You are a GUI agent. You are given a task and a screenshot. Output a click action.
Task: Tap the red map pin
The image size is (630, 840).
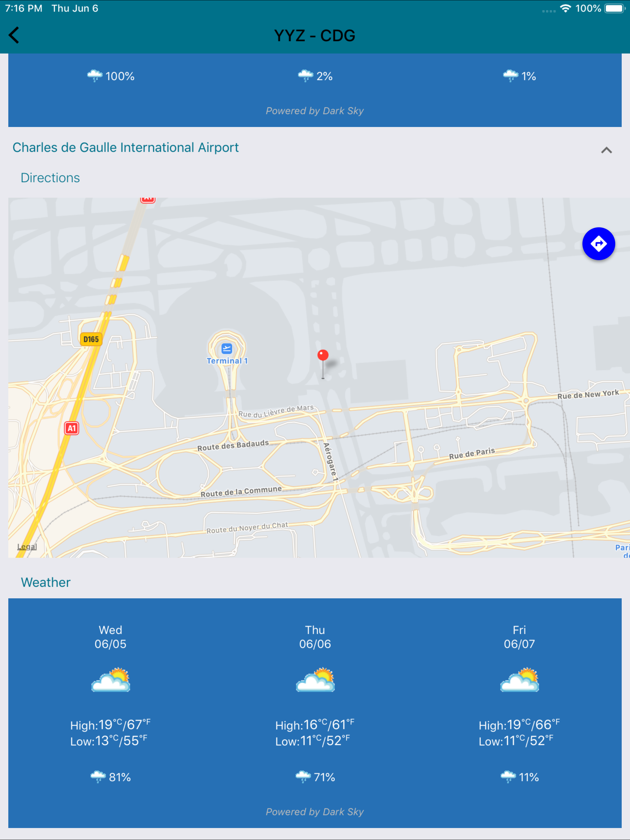323,364
